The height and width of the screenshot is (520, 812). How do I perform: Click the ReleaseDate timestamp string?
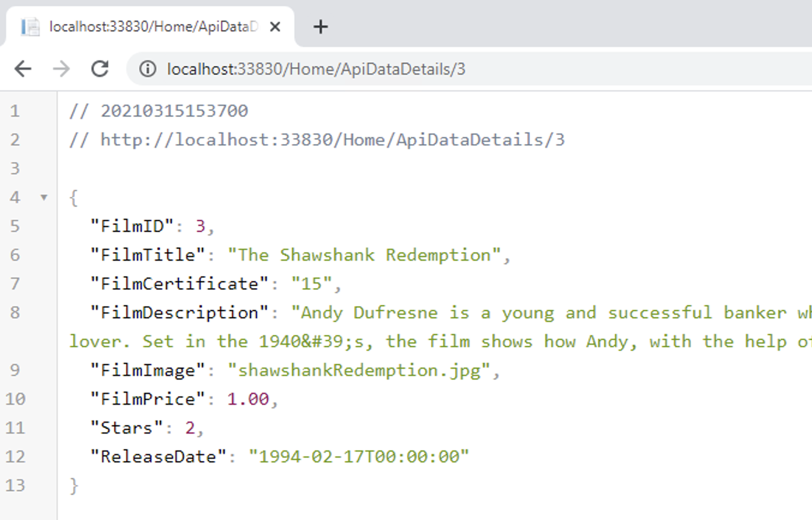point(360,456)
